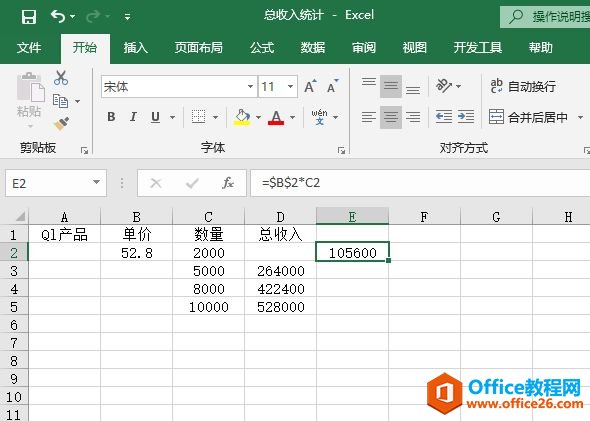Apply yellow fill color bucket
The image size is (590, 421).
pyautogui.click(x=242, y=117)
